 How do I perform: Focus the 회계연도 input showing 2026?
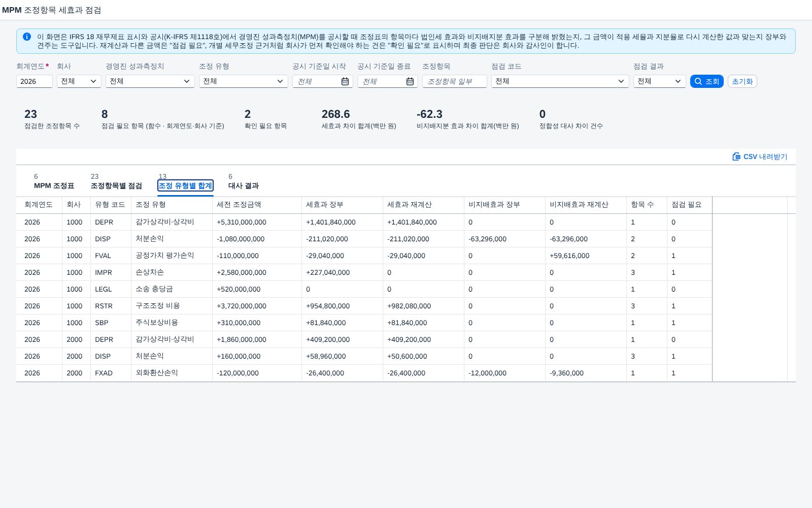pos(35,81)
